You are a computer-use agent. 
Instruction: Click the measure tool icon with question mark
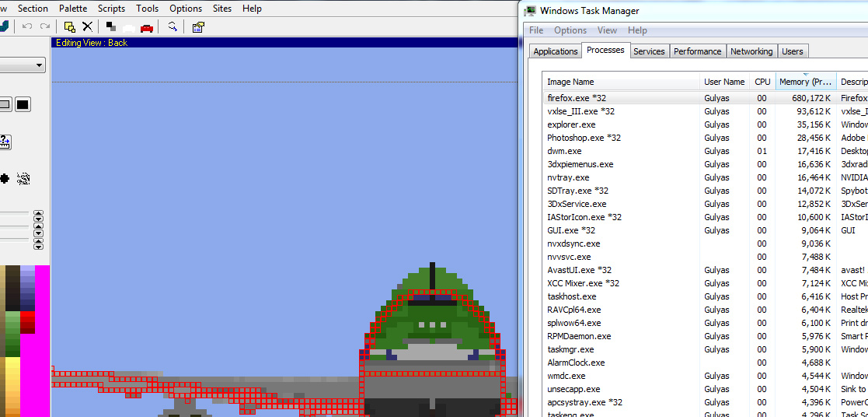pos(5,142)
